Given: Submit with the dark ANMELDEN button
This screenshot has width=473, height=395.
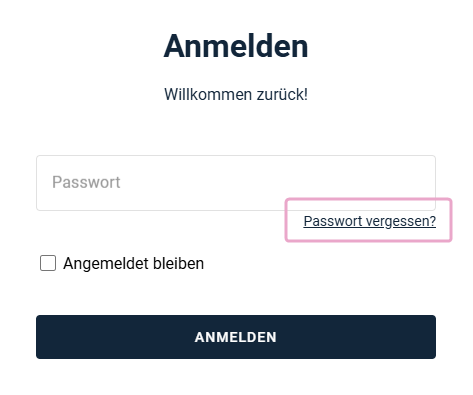Looking at the screenshot, I should point(236,337).
